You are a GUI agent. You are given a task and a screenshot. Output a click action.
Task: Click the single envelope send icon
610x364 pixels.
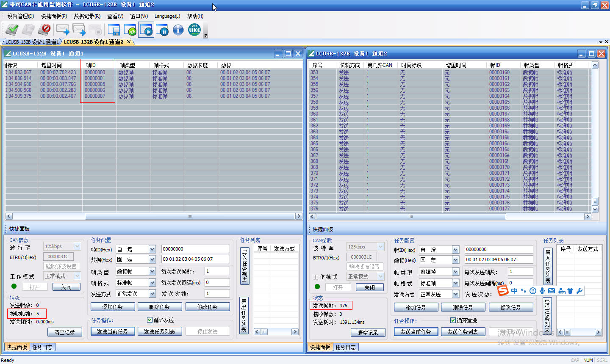point(63,30)
